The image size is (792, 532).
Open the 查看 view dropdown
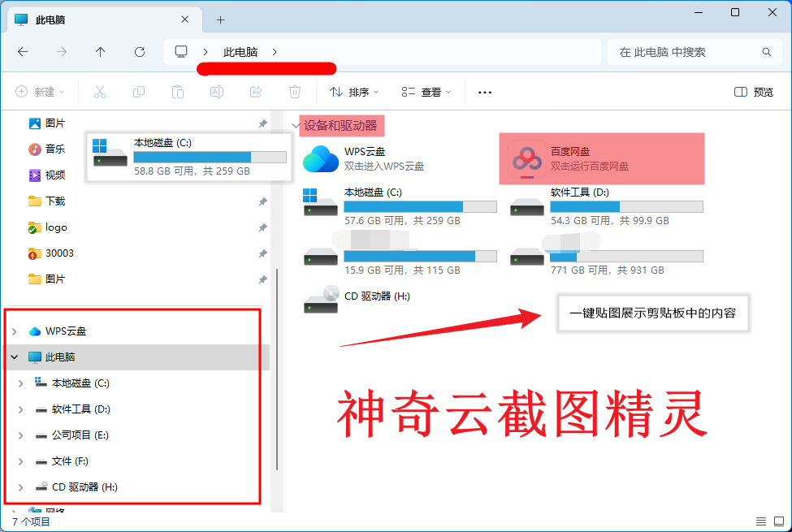426,92
